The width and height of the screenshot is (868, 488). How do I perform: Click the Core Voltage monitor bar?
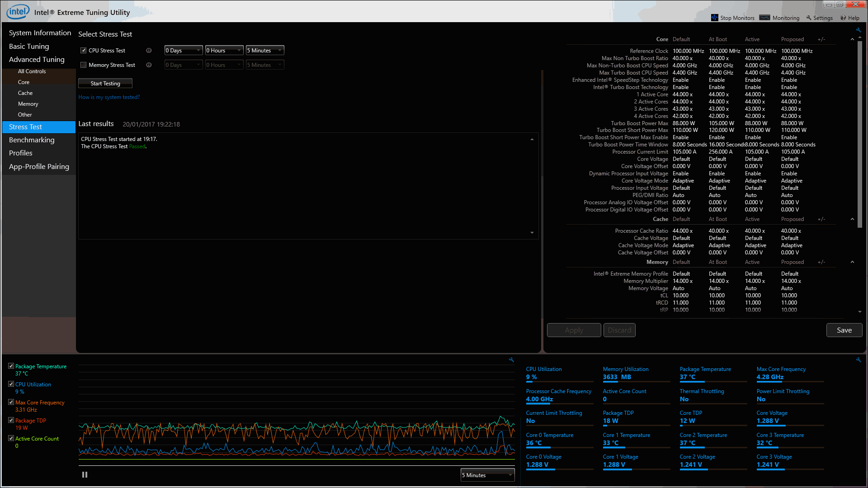click(790, 425)
